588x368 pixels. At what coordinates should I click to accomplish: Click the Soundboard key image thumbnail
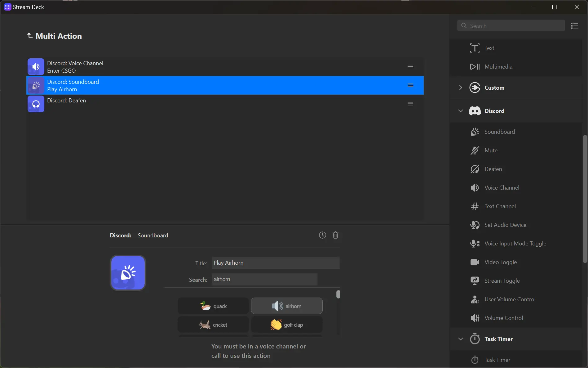click(x=128, y=273)
